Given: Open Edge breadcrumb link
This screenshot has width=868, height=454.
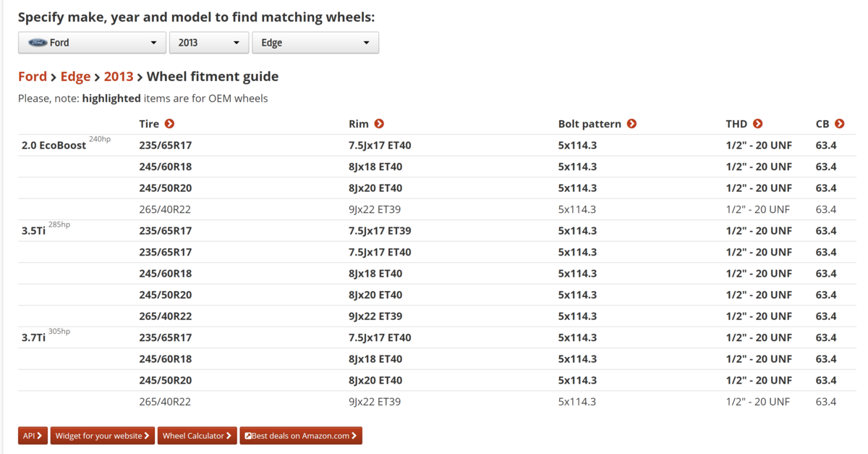Looking at the screenshot, I should click(x=75, y=77).
